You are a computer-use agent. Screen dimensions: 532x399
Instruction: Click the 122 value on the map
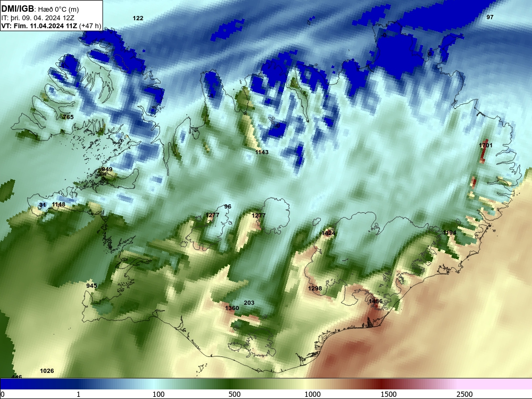[x=138, y=18]
